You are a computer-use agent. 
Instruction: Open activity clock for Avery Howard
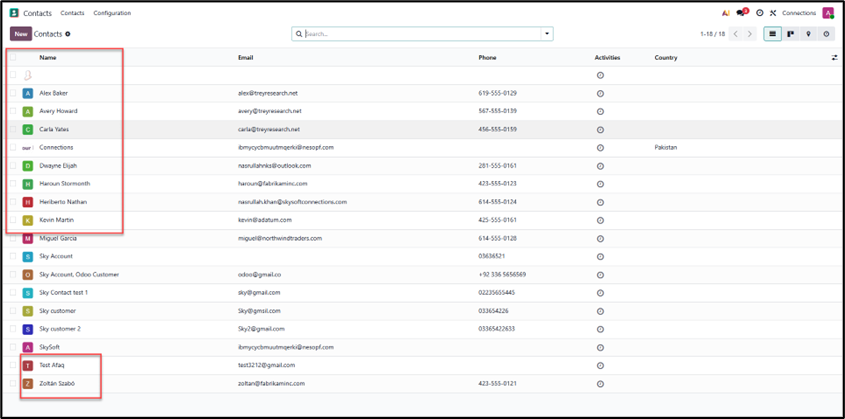pos(600,111)
